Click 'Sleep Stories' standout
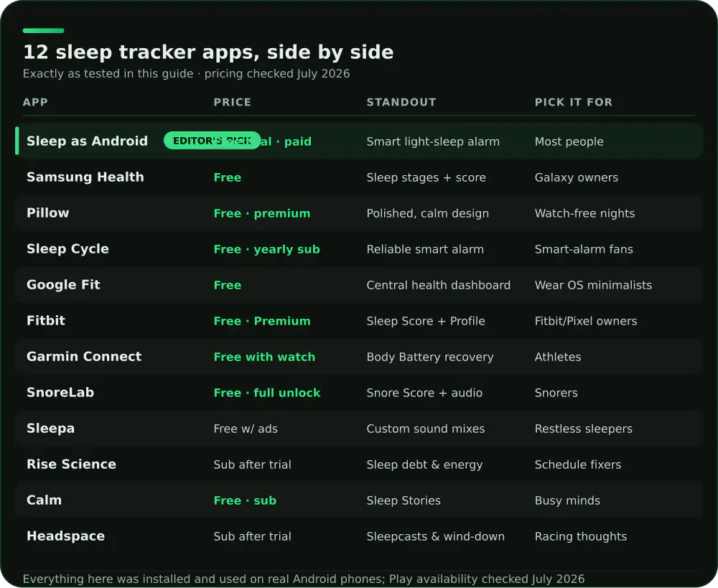Screen dimensions: 718x588 click(404, 500)
